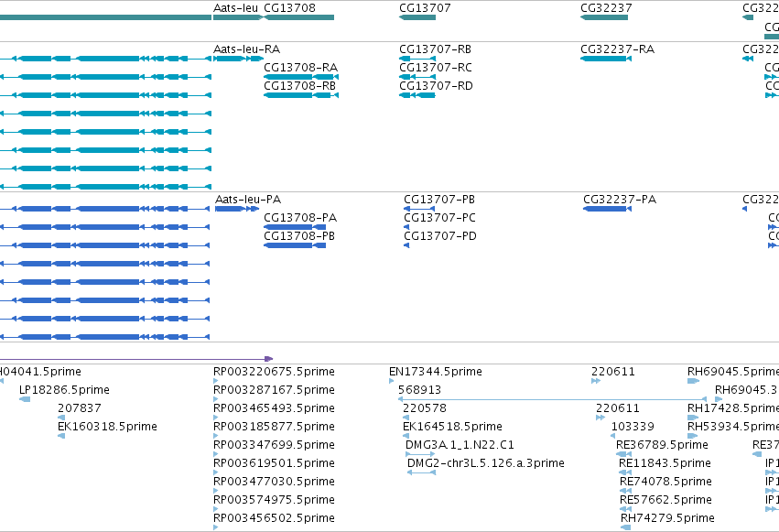Select RE36789.5prime EST
Viewport: 779px width, 532px height.
tap(662, 445)
